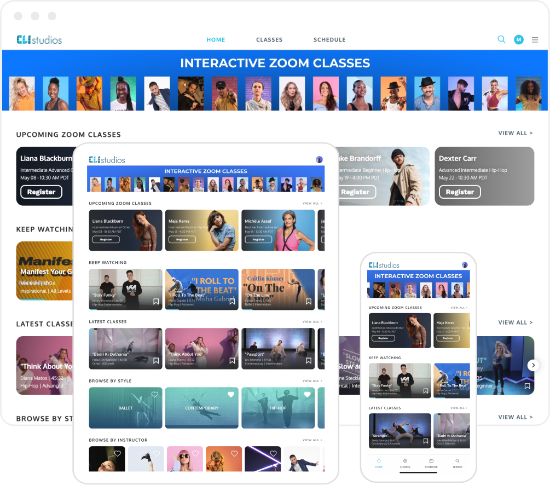
Task: Open Hip-Hop style card on tablet
Action: 278,408
